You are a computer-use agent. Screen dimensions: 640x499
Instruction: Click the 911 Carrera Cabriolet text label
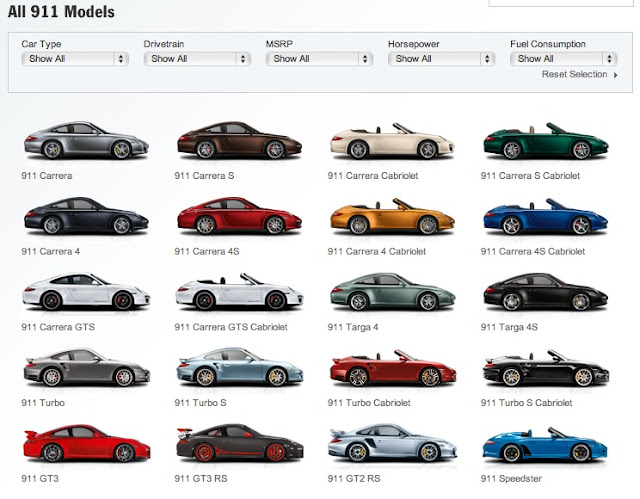[373, 176]
